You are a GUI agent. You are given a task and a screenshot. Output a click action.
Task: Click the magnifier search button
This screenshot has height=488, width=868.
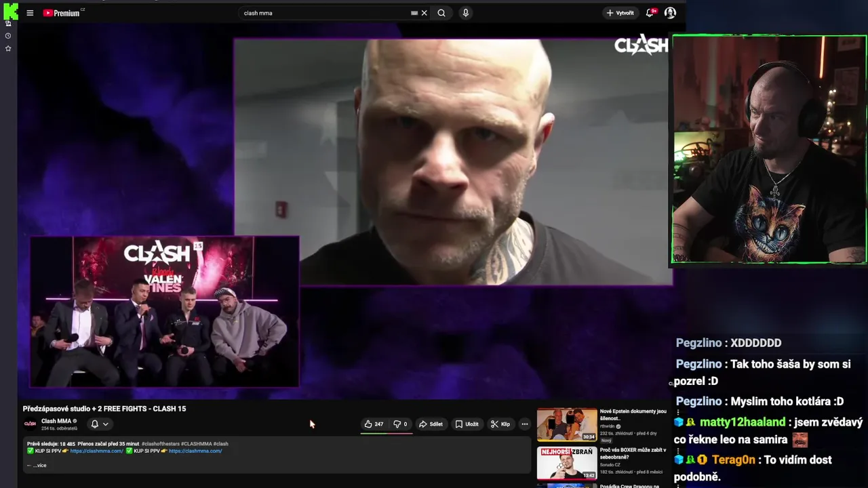pyautogui.click(x=441, y=13)
